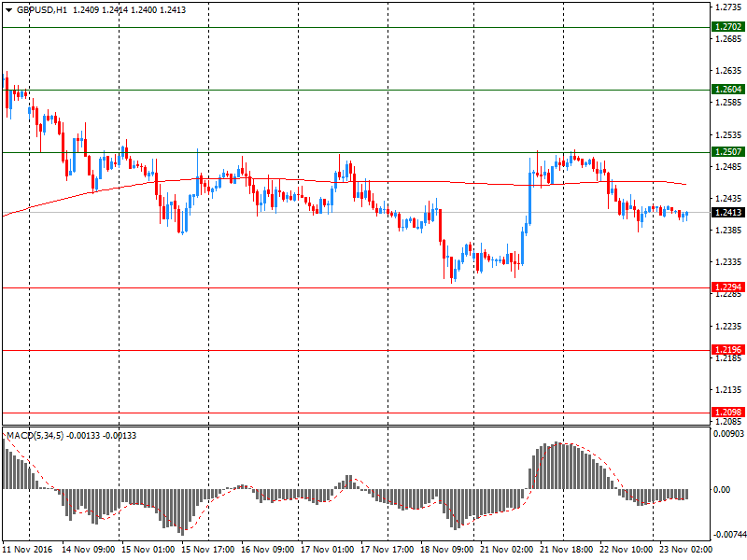Click the 23 Nov 02:00 time label
Screen dimensions: 747x560
(686, 550)
